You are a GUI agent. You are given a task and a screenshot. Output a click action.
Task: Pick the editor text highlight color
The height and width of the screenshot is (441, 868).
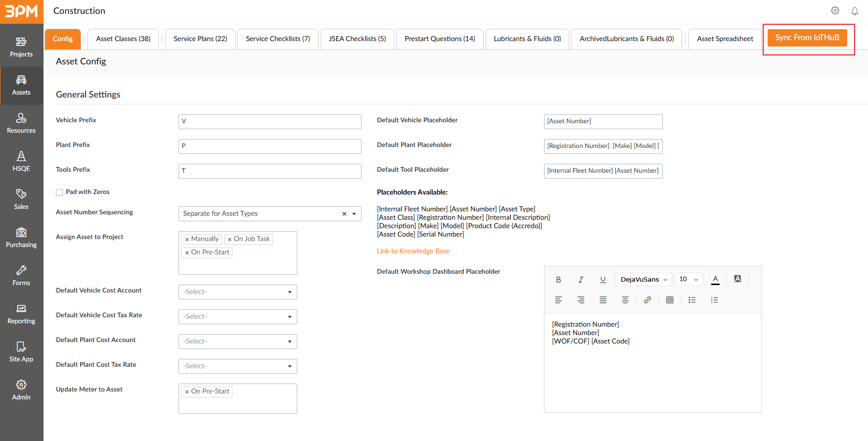(737, 279)
